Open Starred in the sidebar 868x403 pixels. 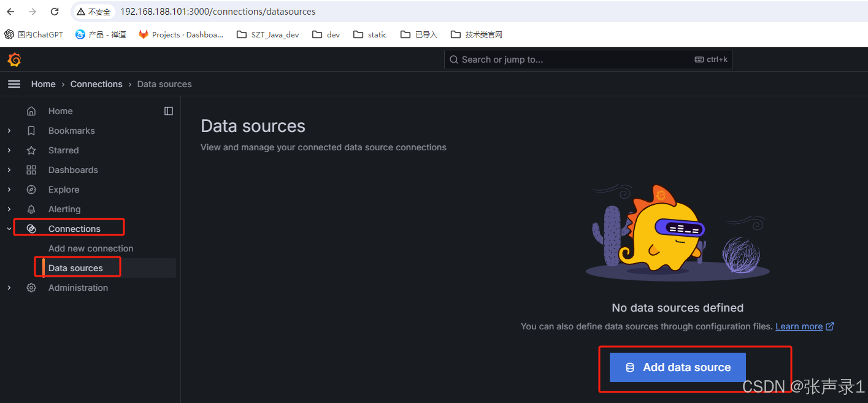(63, 150)
